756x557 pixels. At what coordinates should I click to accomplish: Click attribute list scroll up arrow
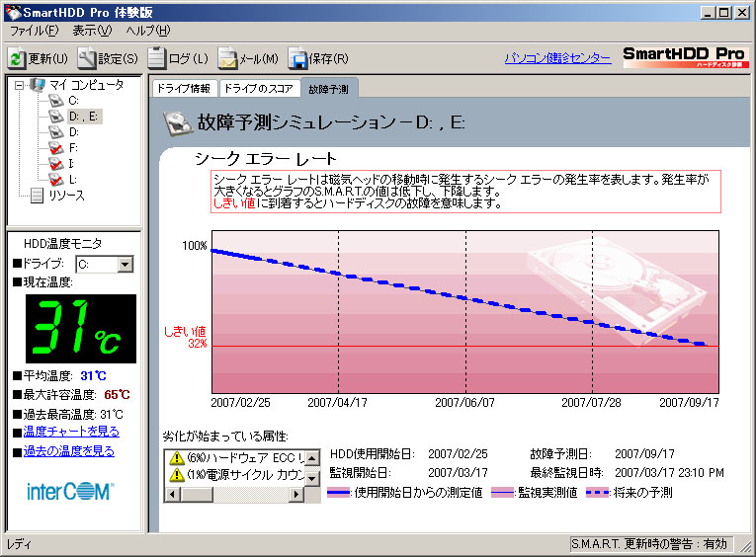click(x=312, y=457)
